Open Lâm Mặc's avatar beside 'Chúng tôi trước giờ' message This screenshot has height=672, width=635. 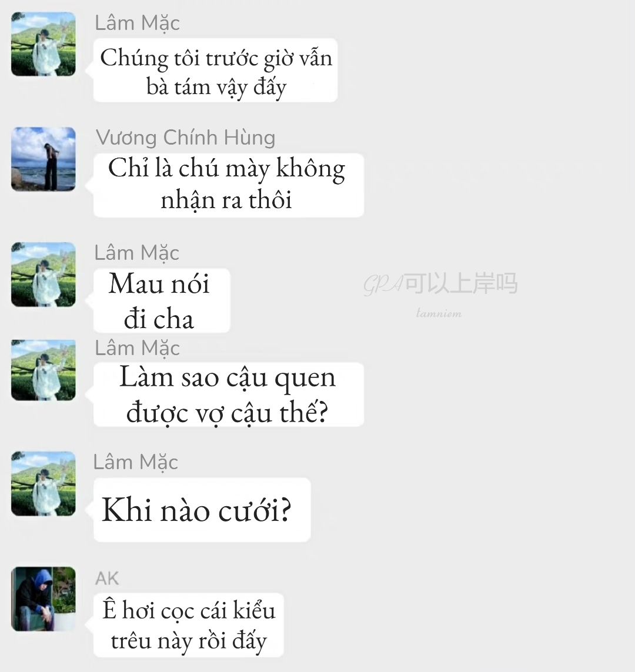tap(44, 44)
